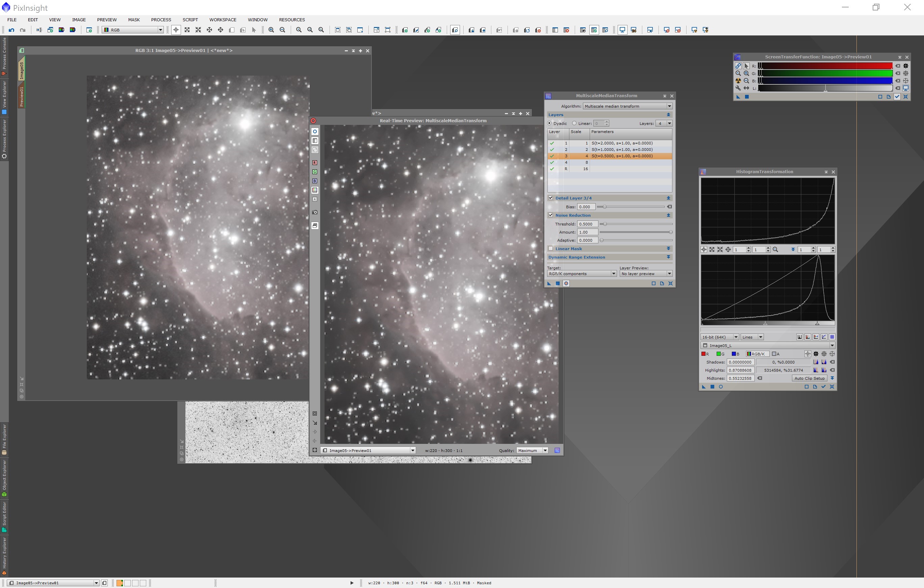Open the Quality Maximum dropdown in Real-Time Preview
The width and height of the screenshot is (924, 588).
click(x=532, y=451)
